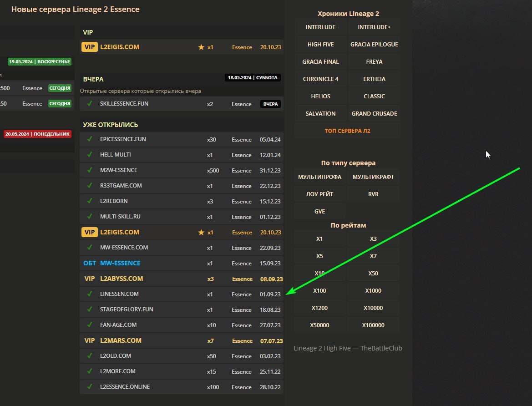Click the 20.05.2024 ПОНЕДЕЛЬНИК date badge

point(37,134)
